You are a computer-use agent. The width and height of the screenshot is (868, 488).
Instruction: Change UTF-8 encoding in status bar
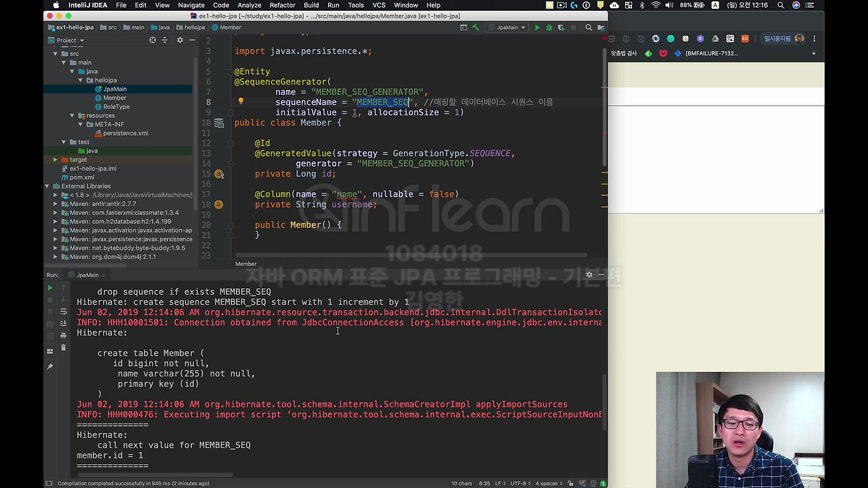[x=519, y=483]
